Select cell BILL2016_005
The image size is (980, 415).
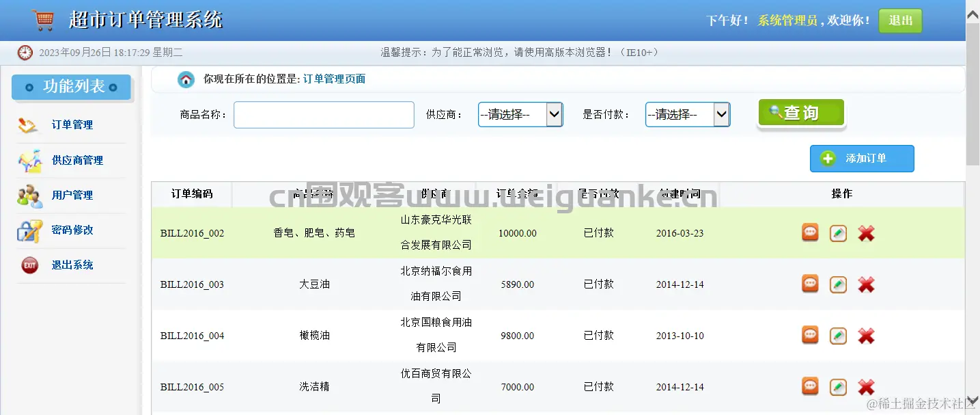click(192, 387)
